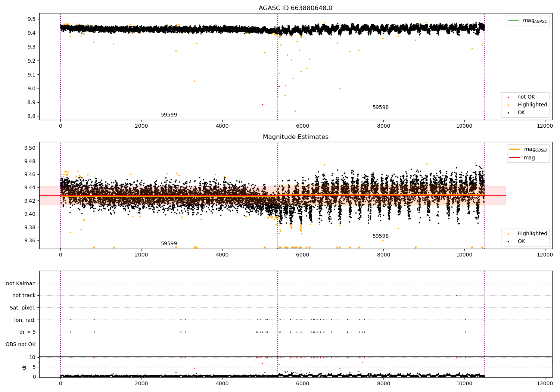This screenshot has height=392, width=560.
Task: Click the 6000 x-tick under the top plot
Action: coord(303,126)
